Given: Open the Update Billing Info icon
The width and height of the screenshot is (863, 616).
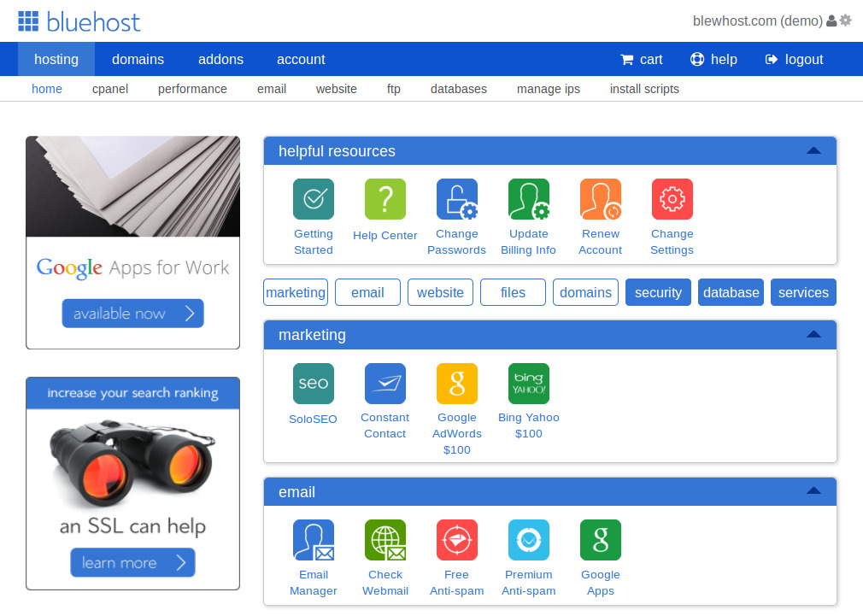Looking at the screenshot, I should (528, 199).
